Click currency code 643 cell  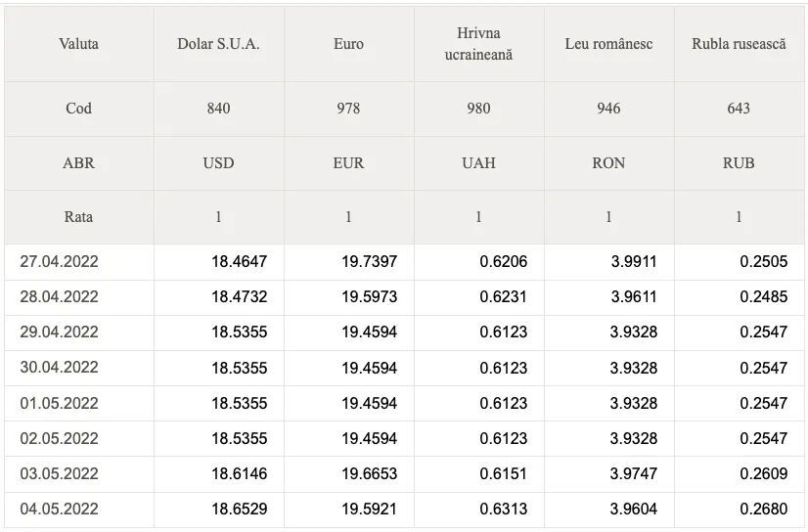pyautogui.click(x=739, y=109)
